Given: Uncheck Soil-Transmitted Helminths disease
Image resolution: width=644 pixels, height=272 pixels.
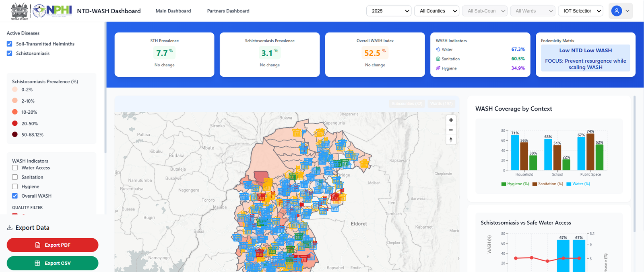Looking at the screenshot, I should click(x=10, y=44).
